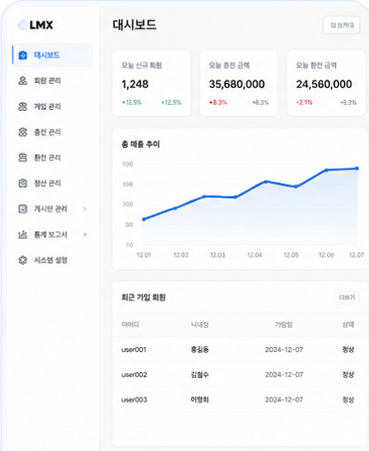Image resolution: width=369 pixels, height=451 pixels.
Task: Click the 회원 관리 member icon
Action: [x=23, y=81]
